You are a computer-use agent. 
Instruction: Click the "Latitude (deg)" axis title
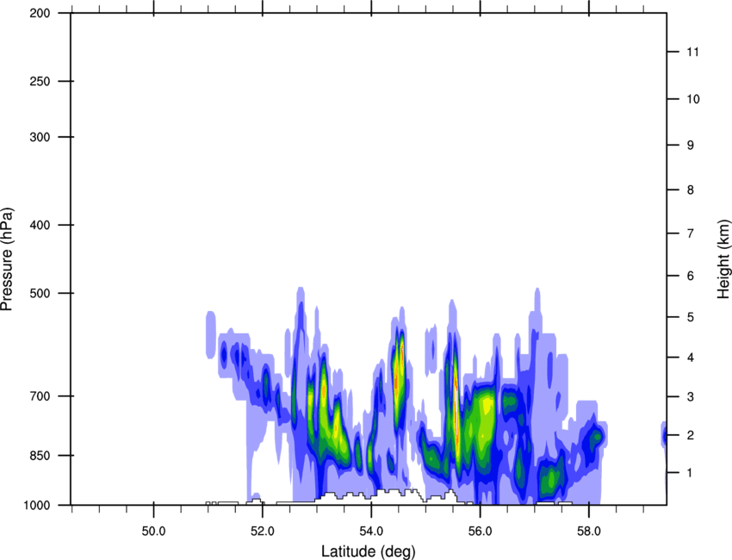point(368,551)
